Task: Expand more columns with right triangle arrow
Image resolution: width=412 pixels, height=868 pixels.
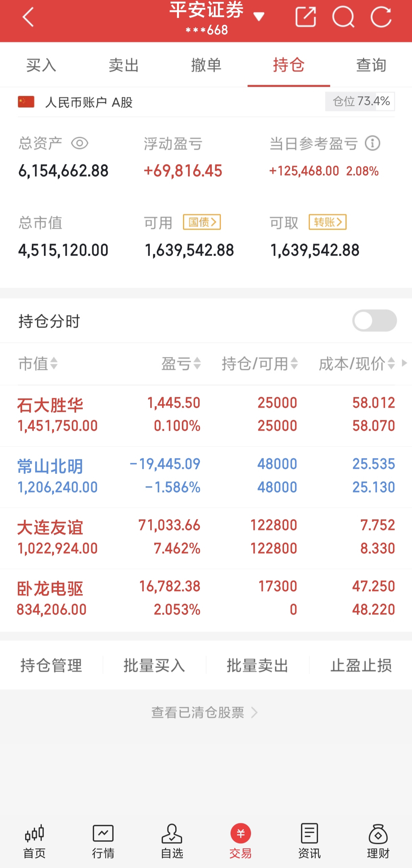Action: coord(404,363)
